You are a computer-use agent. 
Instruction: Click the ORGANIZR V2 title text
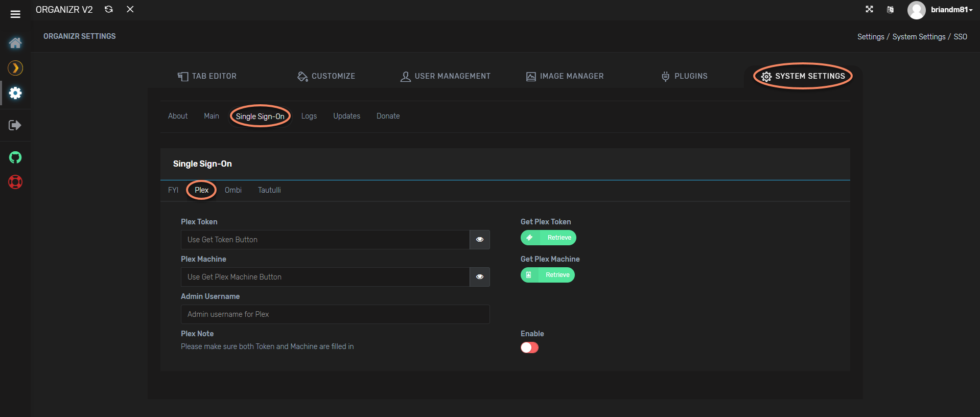[x=64, y=10]
